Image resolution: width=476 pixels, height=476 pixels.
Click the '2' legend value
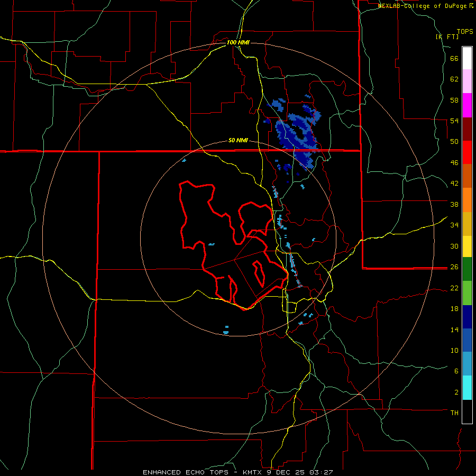[x=456, y=392]
